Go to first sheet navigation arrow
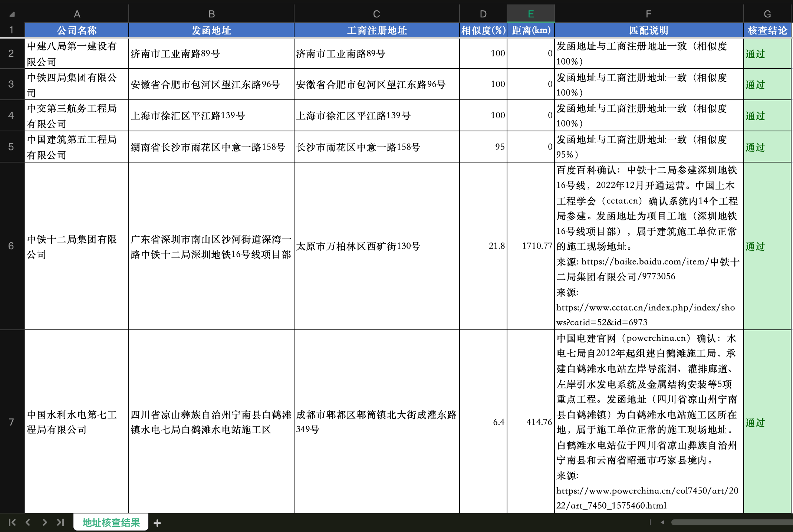 pyautogui.click(x=12, y=522)
